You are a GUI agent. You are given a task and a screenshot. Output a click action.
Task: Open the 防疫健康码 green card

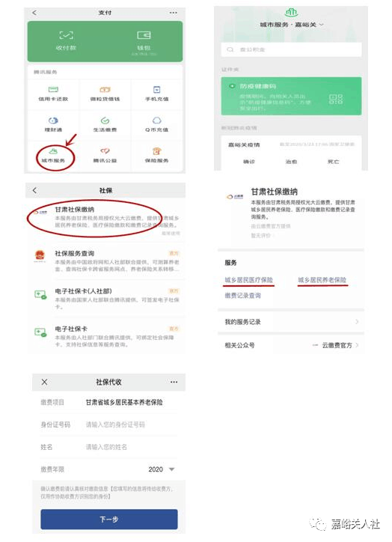click(291, 96)
